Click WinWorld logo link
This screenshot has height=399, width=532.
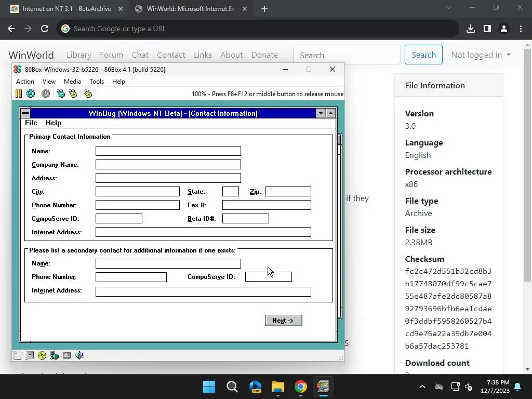(31, 55)
